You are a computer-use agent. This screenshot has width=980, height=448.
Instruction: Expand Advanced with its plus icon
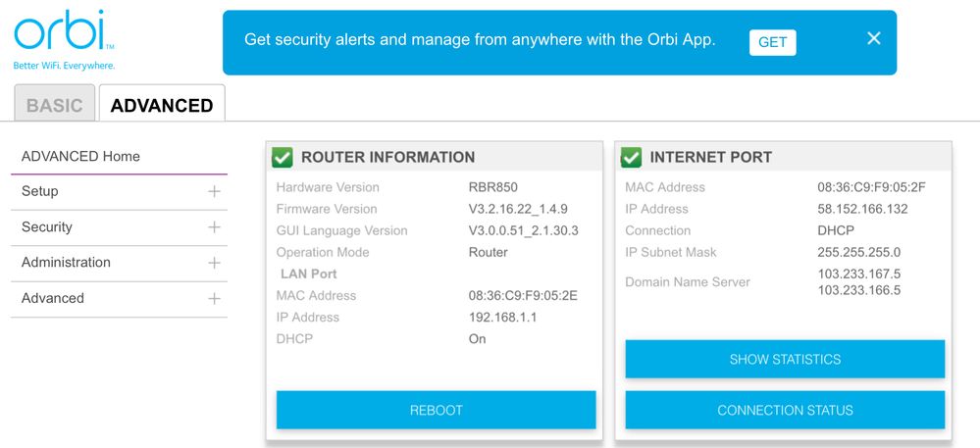[215, 299]
